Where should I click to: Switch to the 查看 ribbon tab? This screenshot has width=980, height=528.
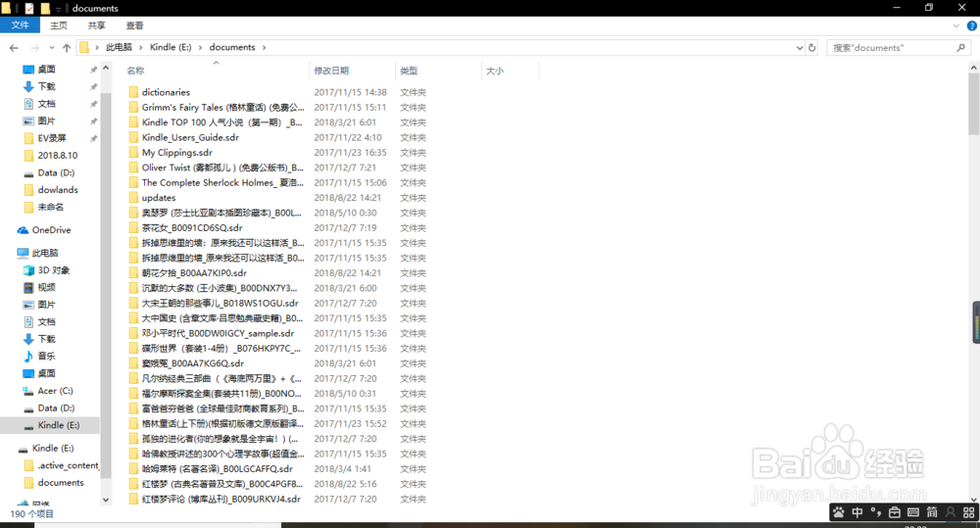(x=134, y=25)
